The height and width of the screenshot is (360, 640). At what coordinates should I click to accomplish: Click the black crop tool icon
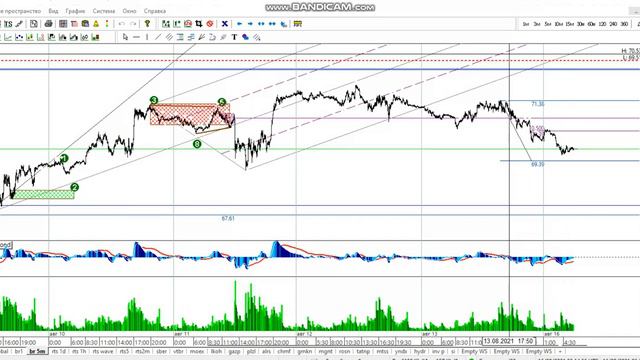coord(199,24)
